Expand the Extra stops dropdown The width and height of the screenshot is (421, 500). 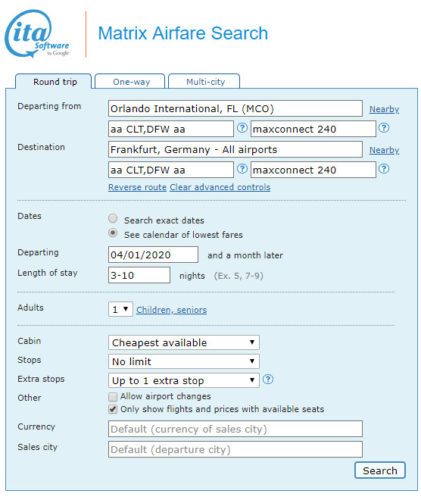[x=184, y=380]
